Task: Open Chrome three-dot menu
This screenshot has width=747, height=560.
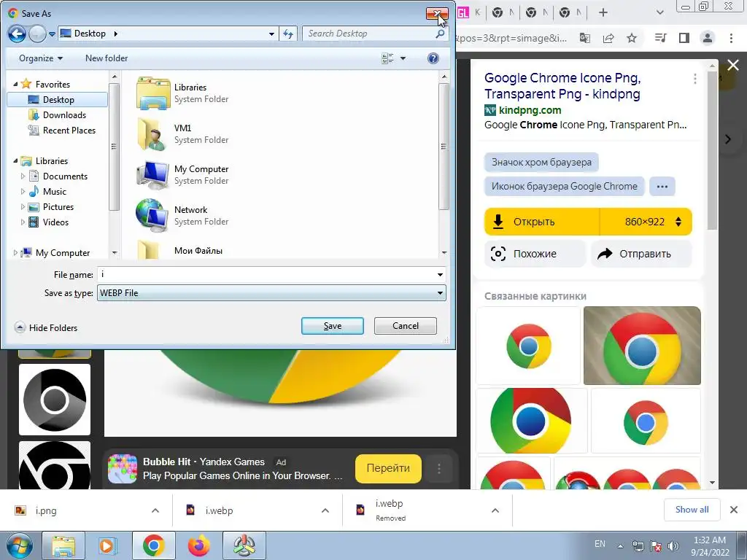Action: (x=731, y=38)
